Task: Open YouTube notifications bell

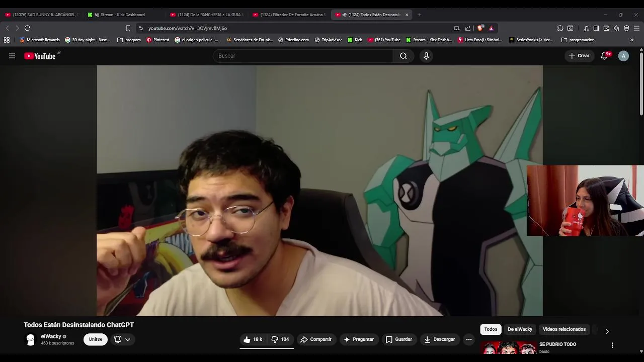Action: coord(605,56)
